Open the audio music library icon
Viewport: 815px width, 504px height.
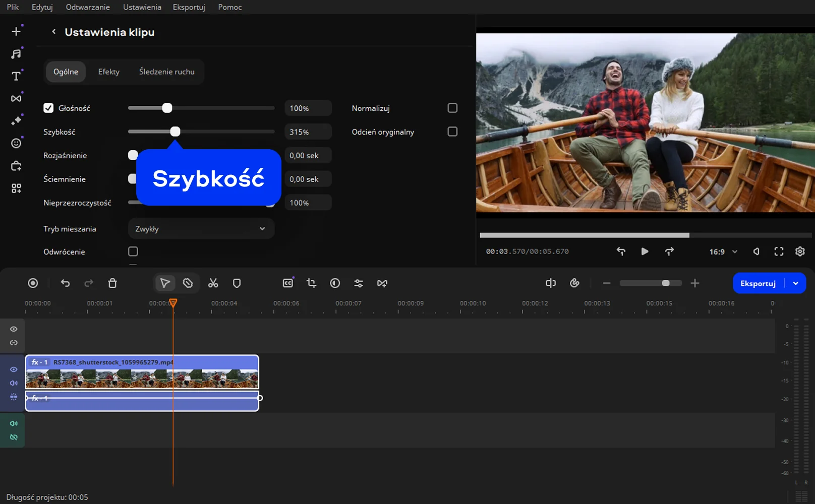(x=16, y=54)
